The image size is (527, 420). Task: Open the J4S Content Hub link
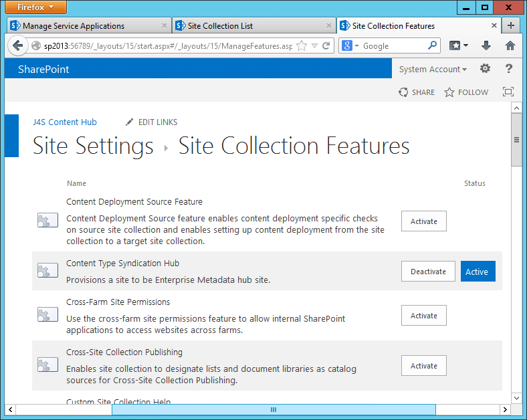[65, 122]
